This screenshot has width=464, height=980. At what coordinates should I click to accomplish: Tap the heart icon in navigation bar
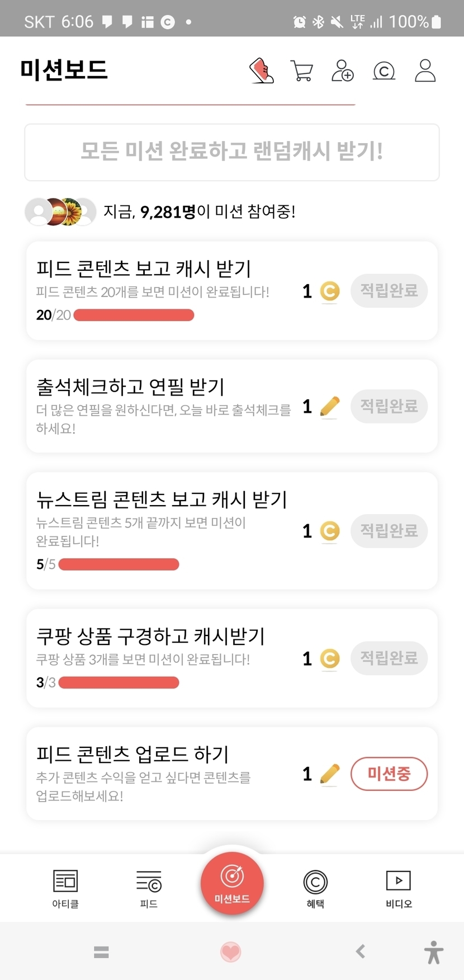pyautogui.click(x=231, y=951)
